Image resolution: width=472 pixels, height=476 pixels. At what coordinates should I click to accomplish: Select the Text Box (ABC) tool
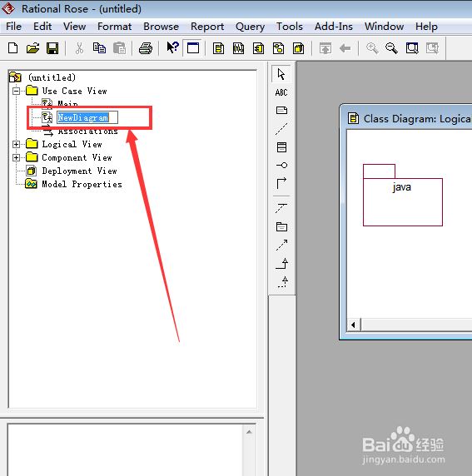pos(281,92)
